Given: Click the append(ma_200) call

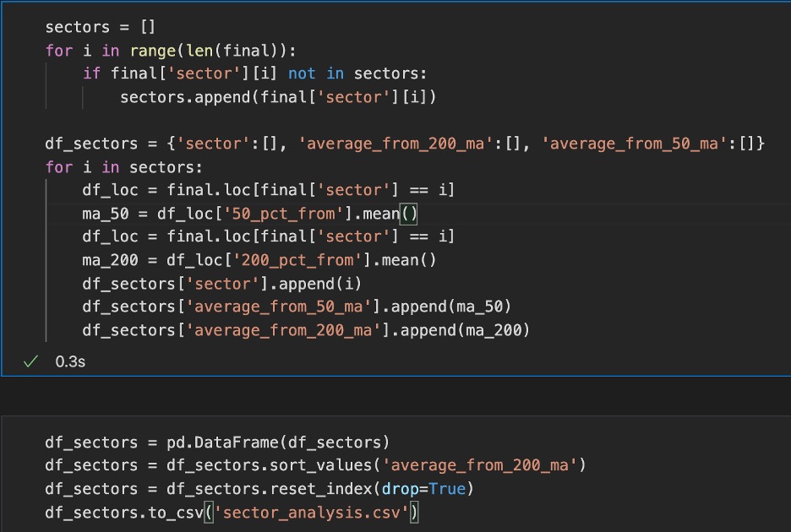Looking at the screenshot, I should tap(465, 330).
